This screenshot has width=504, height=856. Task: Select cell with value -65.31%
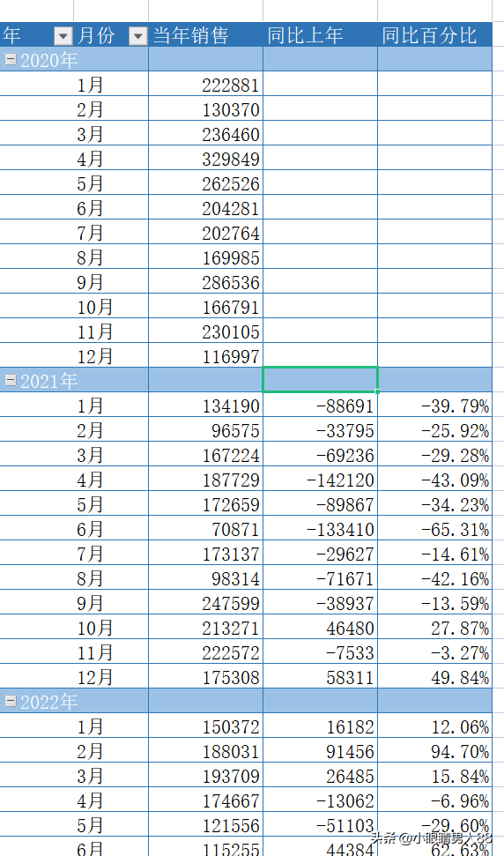[434, 529]
